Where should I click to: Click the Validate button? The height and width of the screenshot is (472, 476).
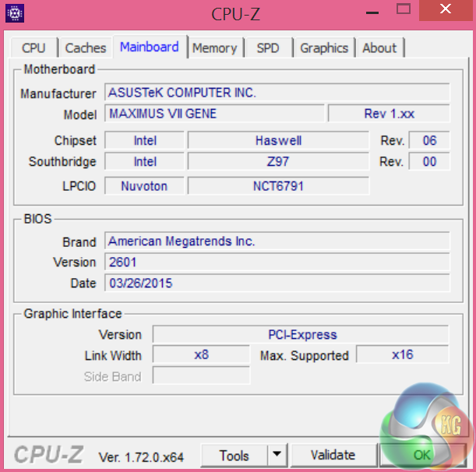pyautogui.click(x=333, y=456)
